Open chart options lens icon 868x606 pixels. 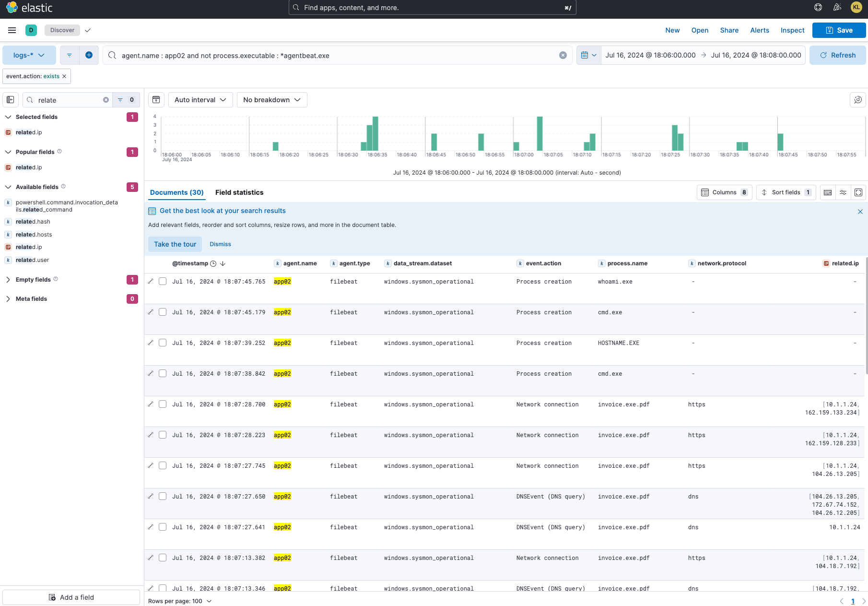point(858,100)
